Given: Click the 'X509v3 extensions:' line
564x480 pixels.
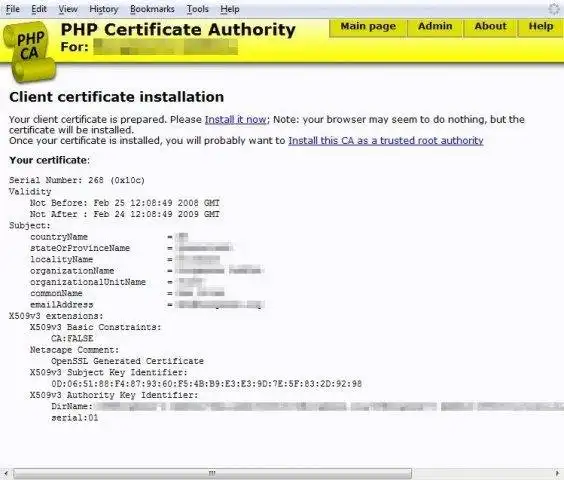Looking at the screenshot, I should click(x=56, y=316).
